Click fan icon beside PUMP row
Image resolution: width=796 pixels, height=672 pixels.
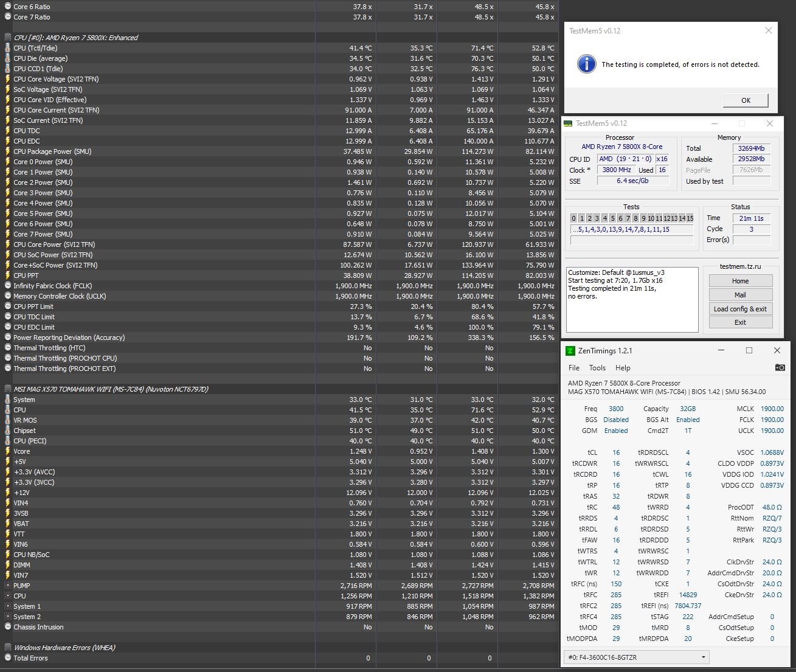pos(7,586)
